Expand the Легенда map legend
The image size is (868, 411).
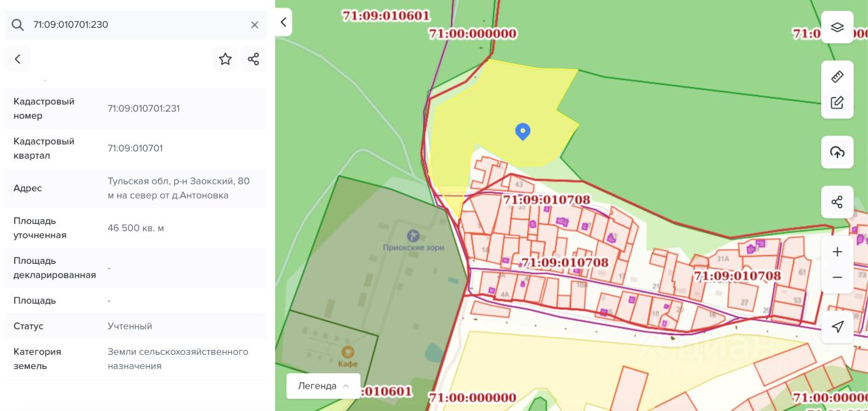[323, 386]
